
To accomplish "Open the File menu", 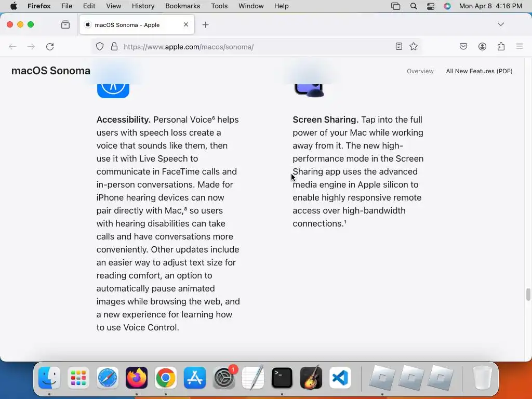I will [x=67, y=6].
